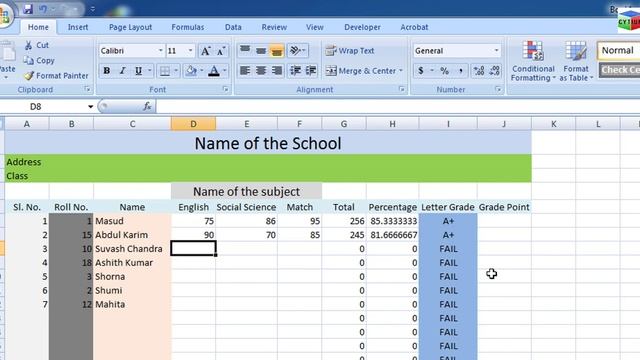Apply Fill Color paint bucket

[191, 71]
